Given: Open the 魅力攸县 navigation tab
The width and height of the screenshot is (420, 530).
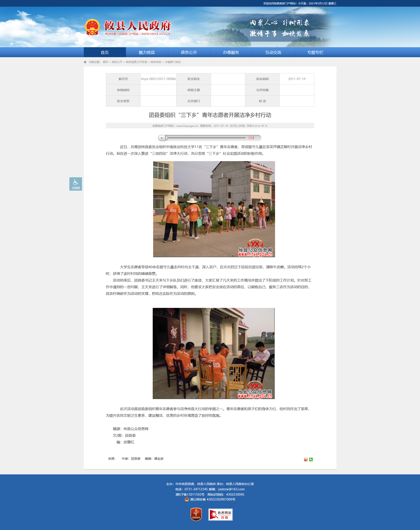Looking at the screenshot, I should point(147,52).
